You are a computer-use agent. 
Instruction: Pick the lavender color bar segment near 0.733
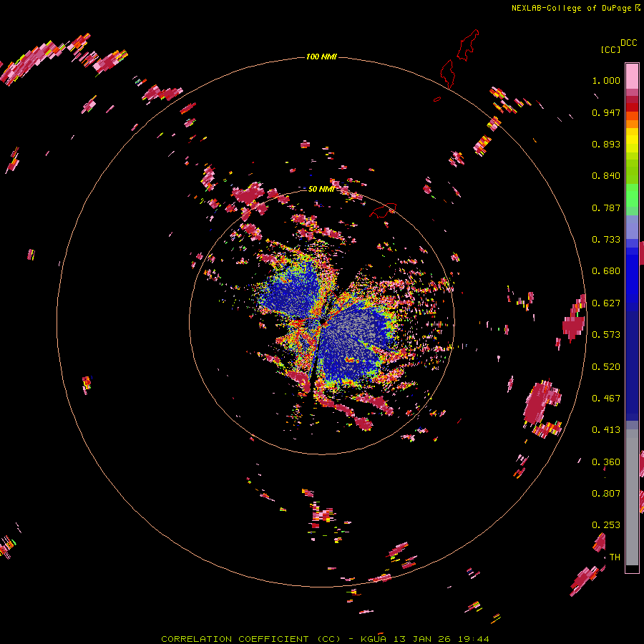632,228
